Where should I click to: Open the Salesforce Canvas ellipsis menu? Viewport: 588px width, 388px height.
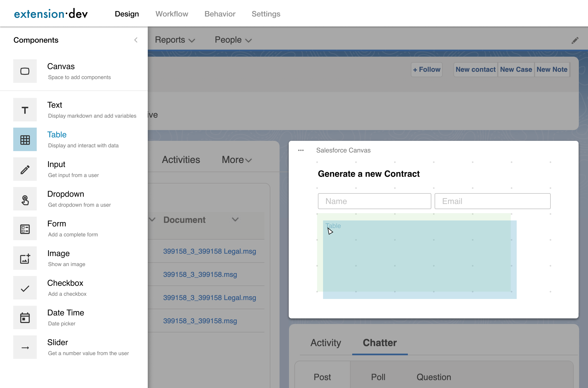click(301, 150)
